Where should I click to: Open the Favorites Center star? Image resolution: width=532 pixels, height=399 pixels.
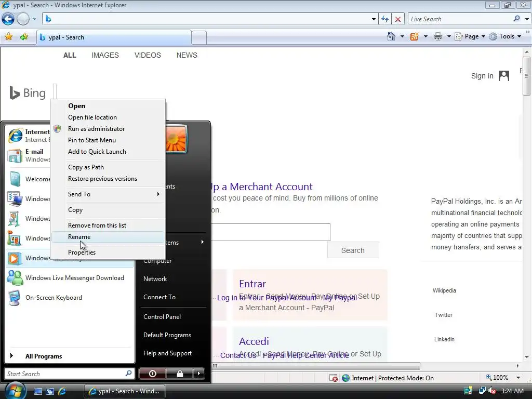[8, 37]
